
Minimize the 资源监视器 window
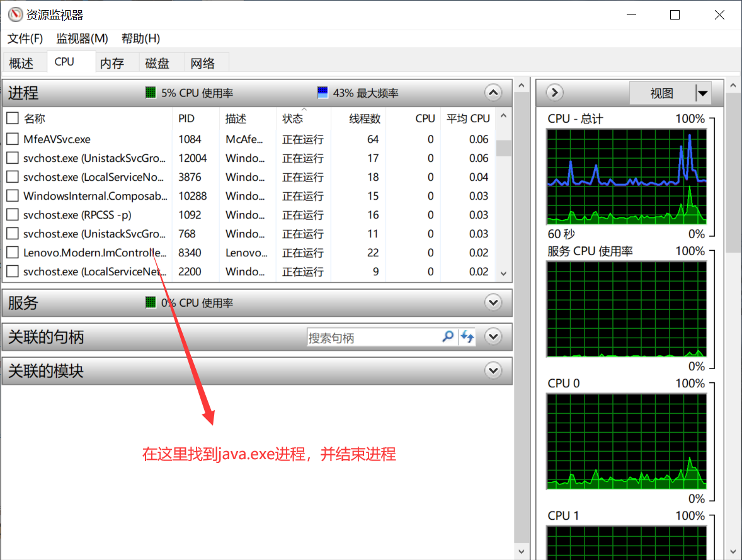click(x=631, y=14)
